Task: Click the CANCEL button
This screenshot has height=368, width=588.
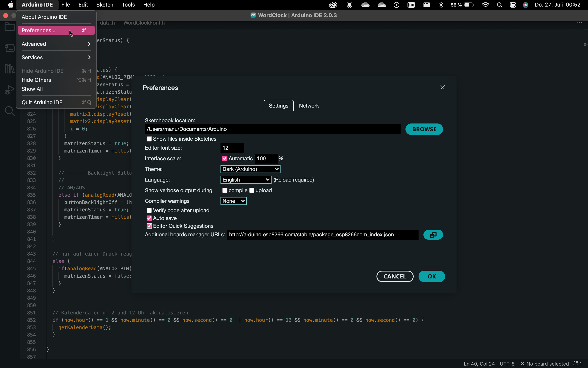Action: pyautogui.click(x=395, y=276)
